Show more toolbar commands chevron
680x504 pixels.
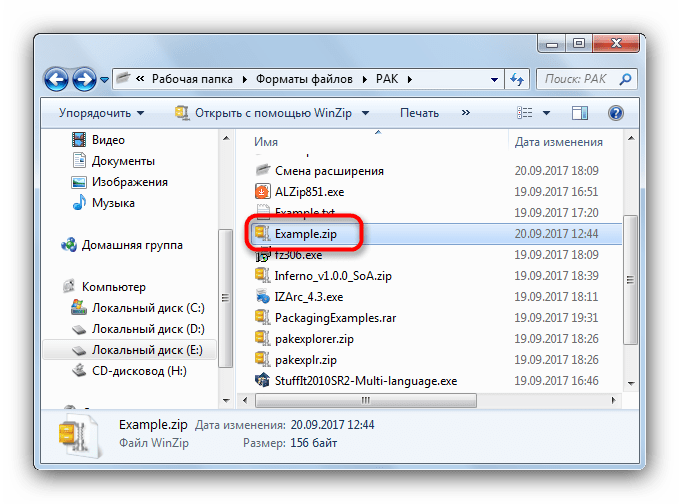465,113
